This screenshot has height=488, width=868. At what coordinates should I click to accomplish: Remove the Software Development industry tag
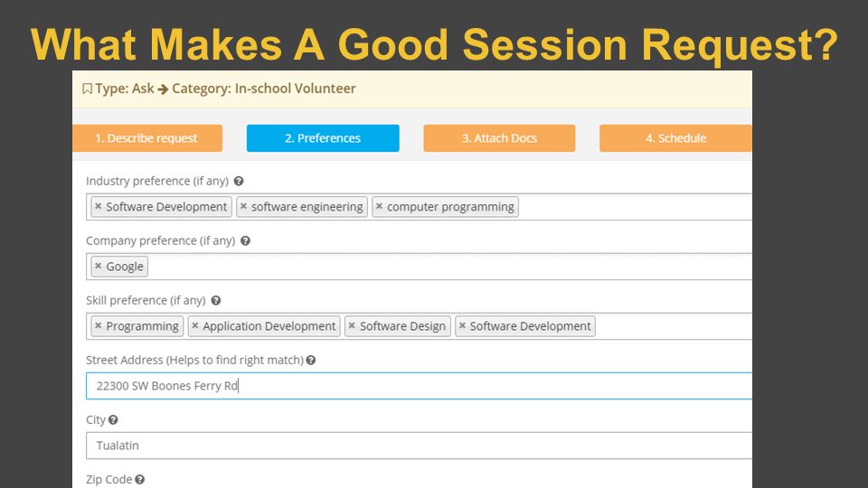[x=98, y=206]
